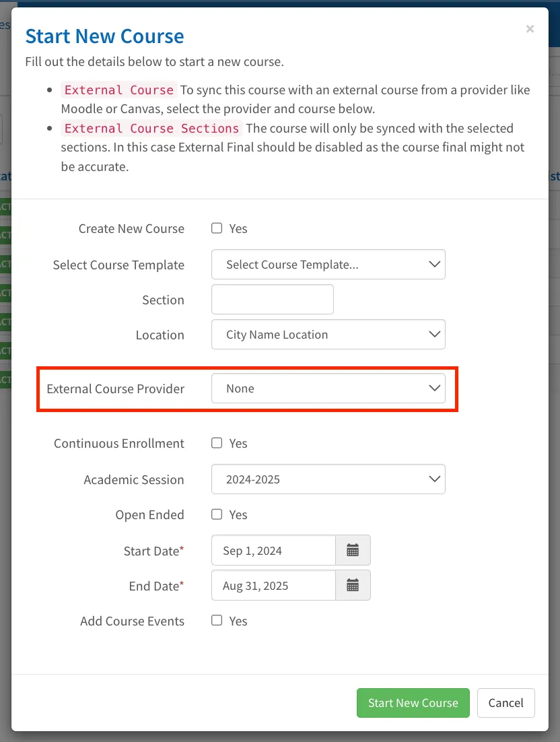Image resolution: width=560 pixels, height=742 pixels.
Task: Enable the Continuous Enrollment checkbox
Action: pos(217,443)
